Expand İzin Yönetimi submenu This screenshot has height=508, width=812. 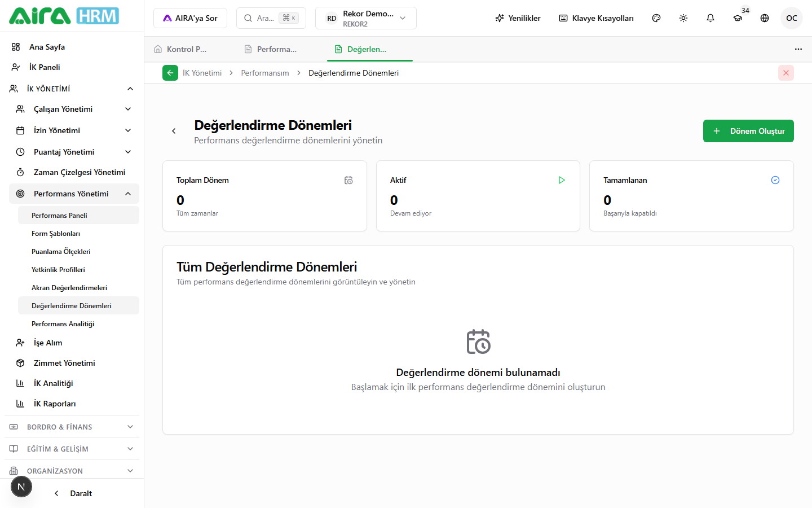click(x=74, y=130)
